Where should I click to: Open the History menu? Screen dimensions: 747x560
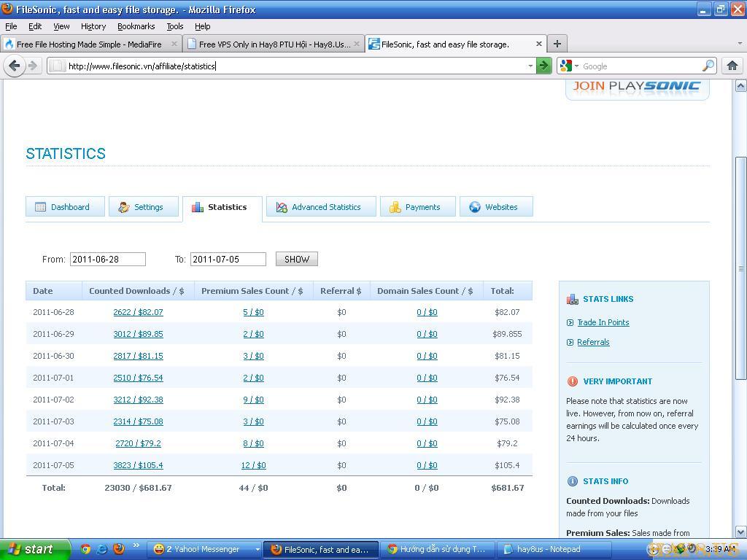click(x=93, y=26)
